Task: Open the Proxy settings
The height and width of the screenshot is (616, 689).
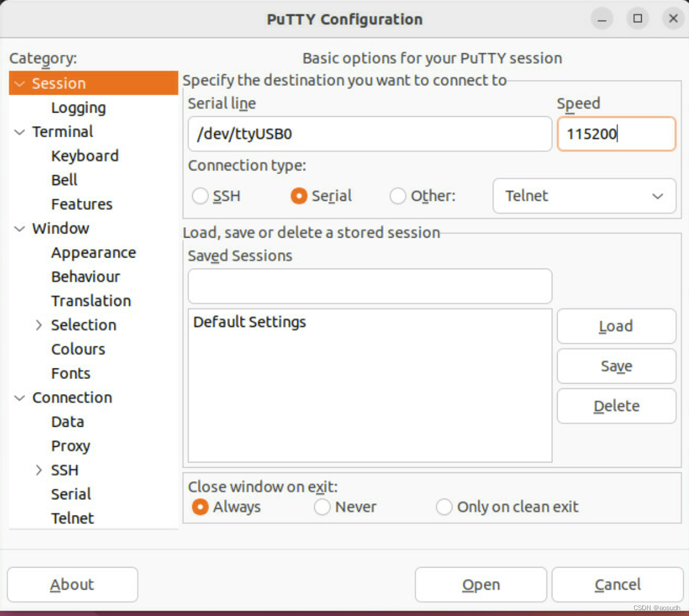Action: pyautogui.click(x=70, y=446)
